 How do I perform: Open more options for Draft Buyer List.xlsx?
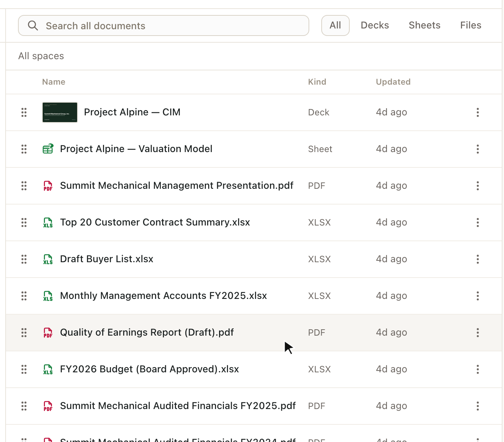[x=478, y=259]
